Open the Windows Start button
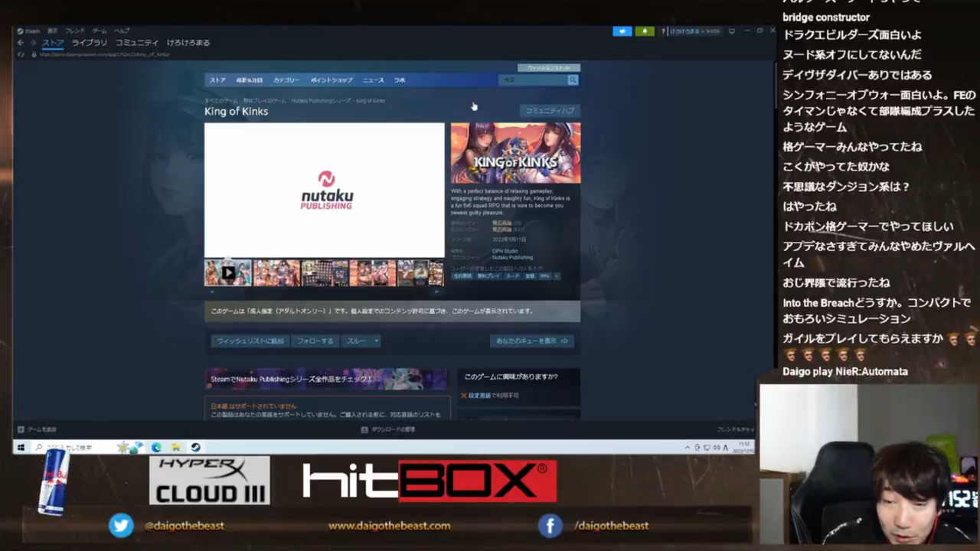The image size is (980, 551). click(x=21, y=448)
